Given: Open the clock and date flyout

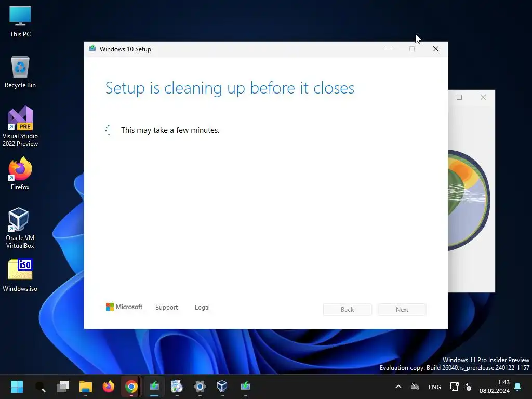Looking at the screenshot, I should tap(495, 387).
